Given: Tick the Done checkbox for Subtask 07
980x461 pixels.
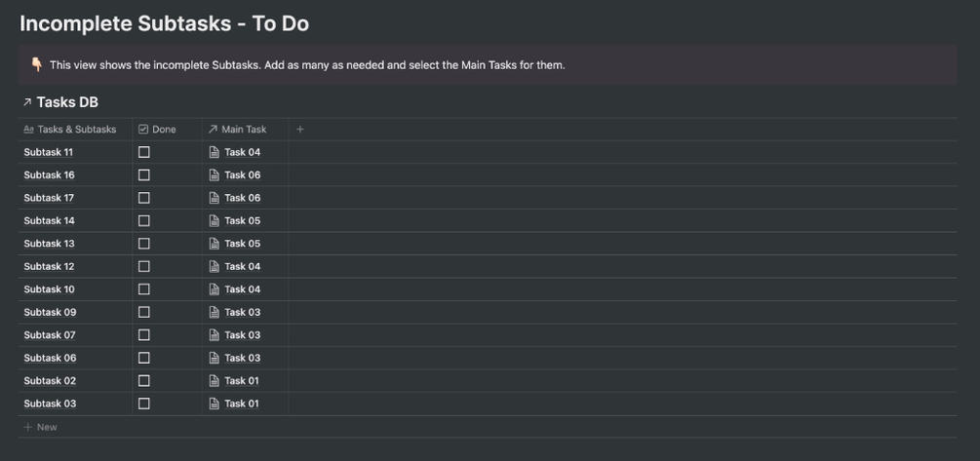Looking at the screenshot, I should (x=144, y=335).
